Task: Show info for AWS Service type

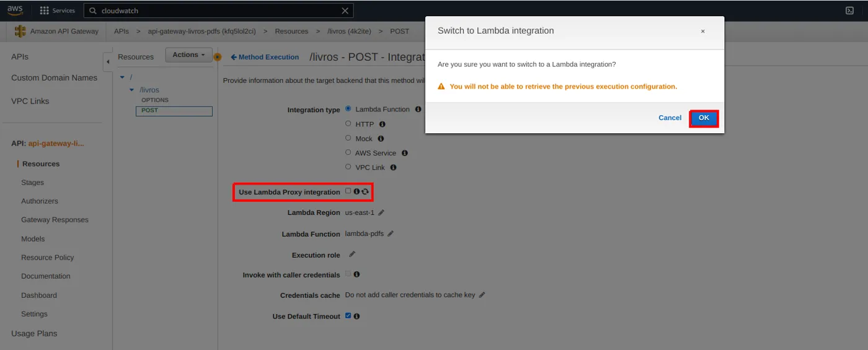Action: click(x=404, y=153)
